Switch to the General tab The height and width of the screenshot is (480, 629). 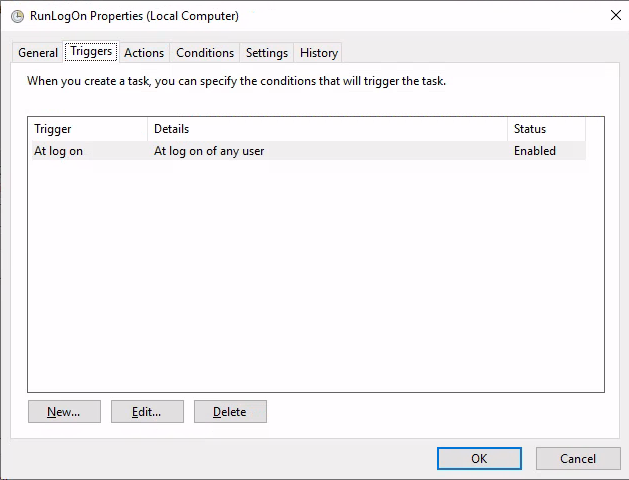[x=38, y=53]
